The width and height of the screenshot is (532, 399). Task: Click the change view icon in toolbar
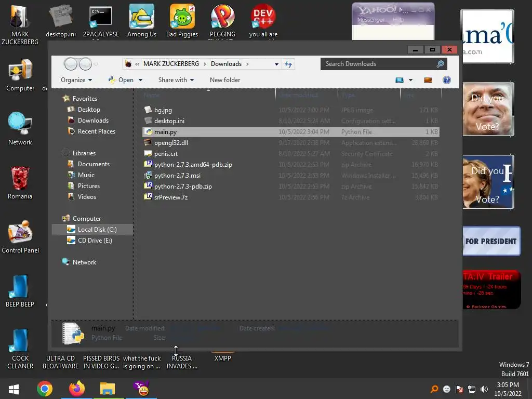[x=400, y=80]
